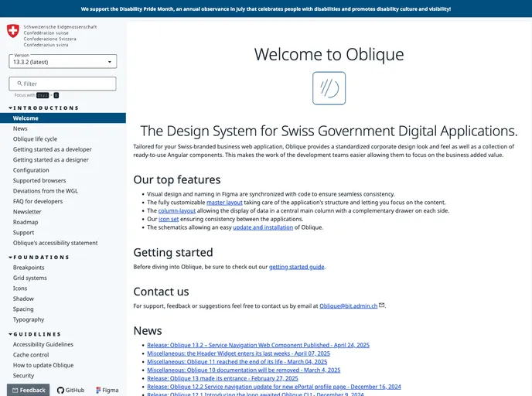
Task: Open Oblique life cycle page
Action: (35, 139)
